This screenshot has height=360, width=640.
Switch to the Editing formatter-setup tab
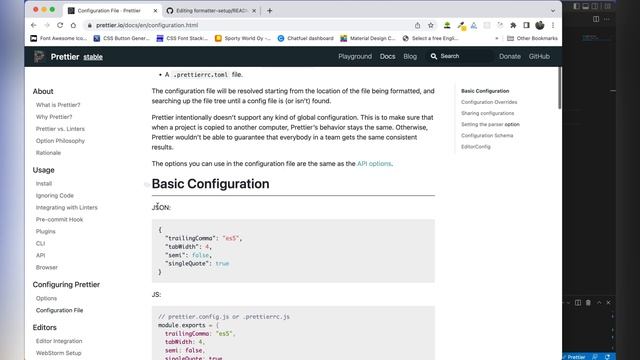click(x=210, y=11)
